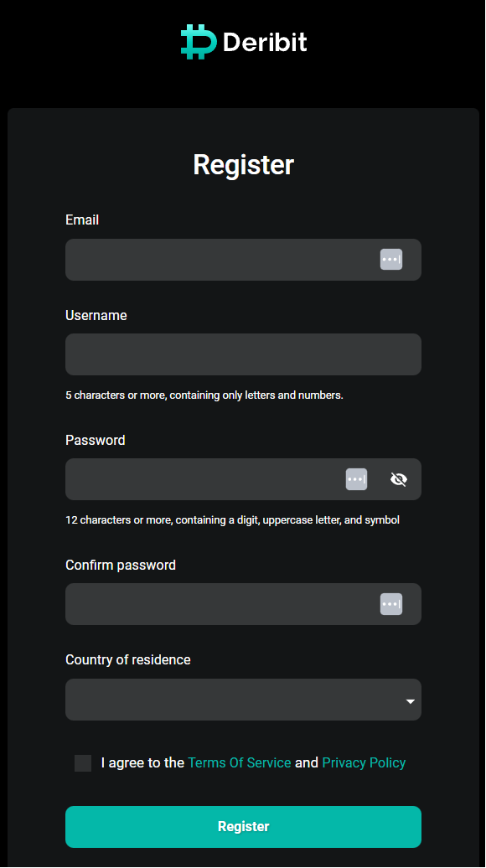Open the Terms Of Service link

240,762
